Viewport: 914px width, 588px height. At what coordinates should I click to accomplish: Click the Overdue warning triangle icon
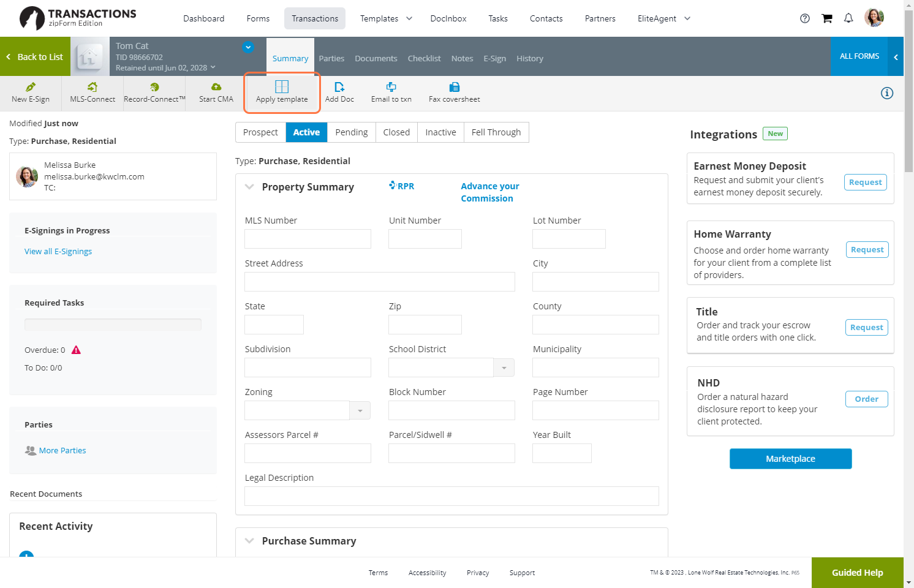click(x=77, y=350)
